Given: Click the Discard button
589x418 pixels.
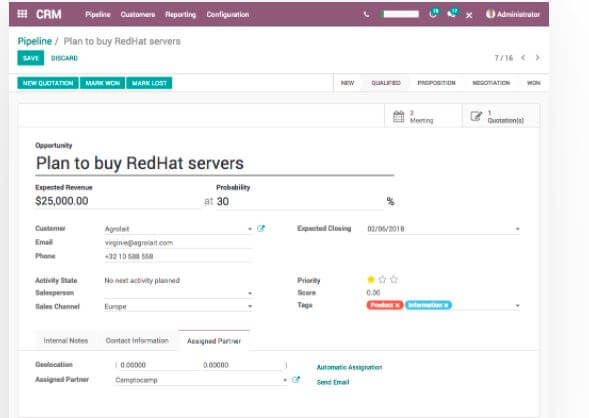Looking at the screenshot, I should [64, 58].
